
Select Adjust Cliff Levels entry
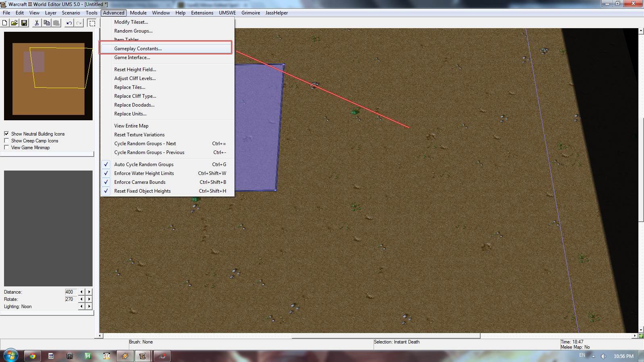coord(167,78)
